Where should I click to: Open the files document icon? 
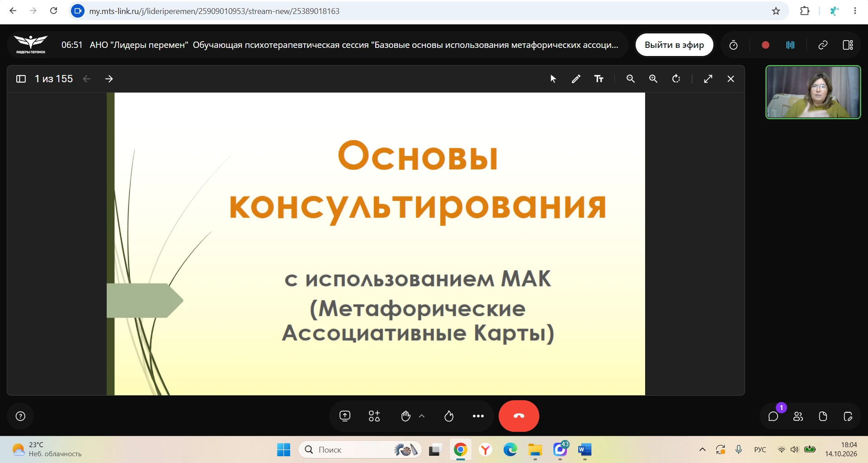click(823, 416)
